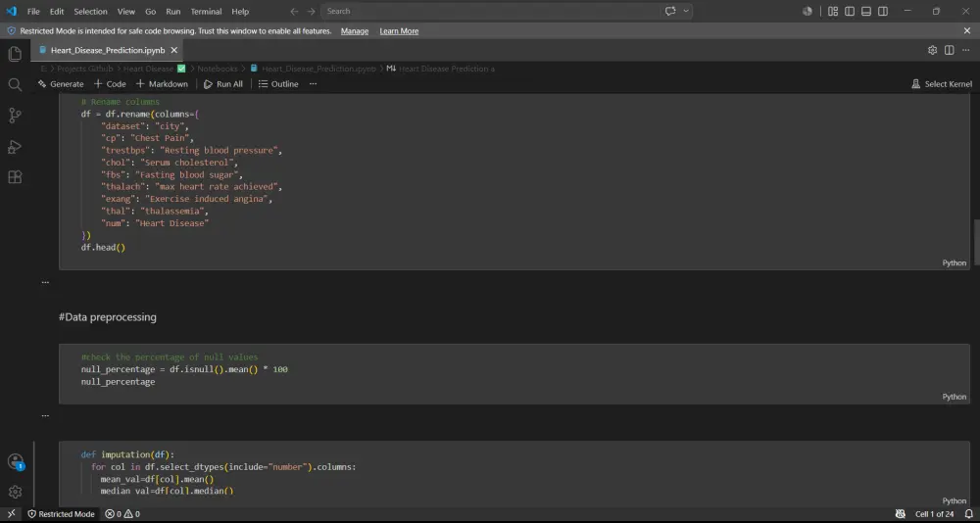Open the Terminal menu
The height and width of the screenshot is (523, 980).
click(206, 11)
